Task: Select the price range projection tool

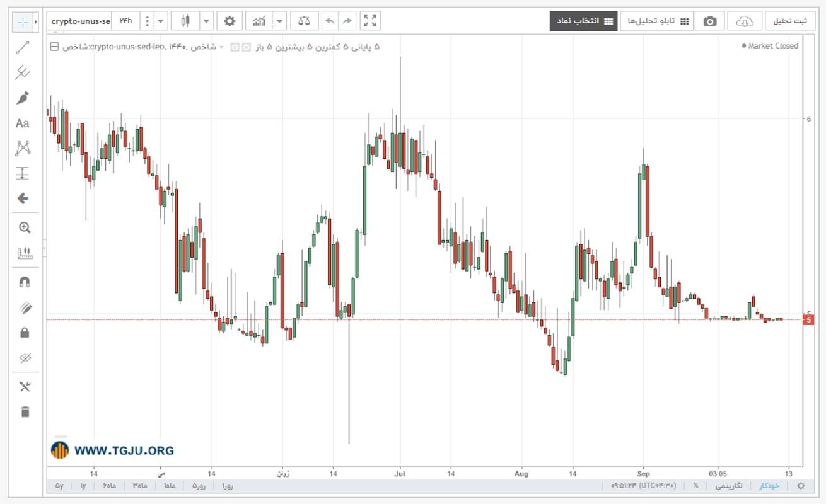Action: tap(23, 174)
